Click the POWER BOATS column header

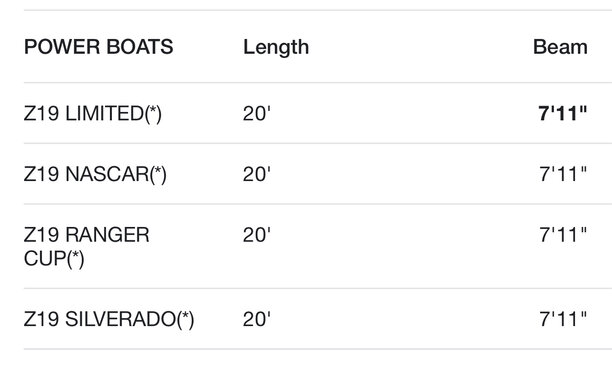point(98,47)
